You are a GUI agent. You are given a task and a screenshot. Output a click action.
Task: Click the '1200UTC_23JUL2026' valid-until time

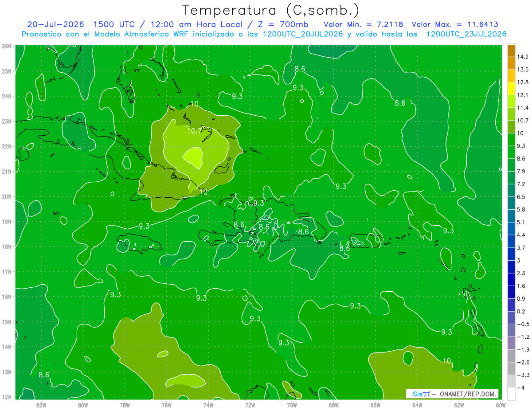466,34
